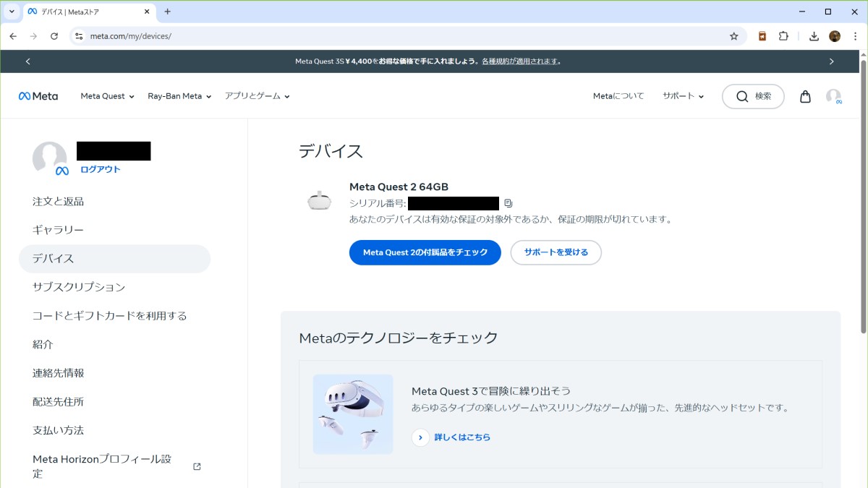Image resolution: width=868 pixels, height=488 pixels.
Task: Click 詳しくはこちら link
Action: pos(462,437)
